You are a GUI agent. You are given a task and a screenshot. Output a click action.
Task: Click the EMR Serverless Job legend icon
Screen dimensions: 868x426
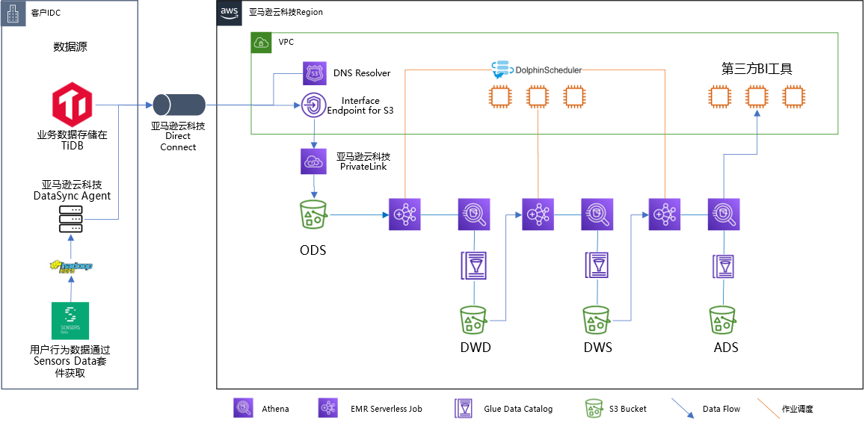click(329, 408)
